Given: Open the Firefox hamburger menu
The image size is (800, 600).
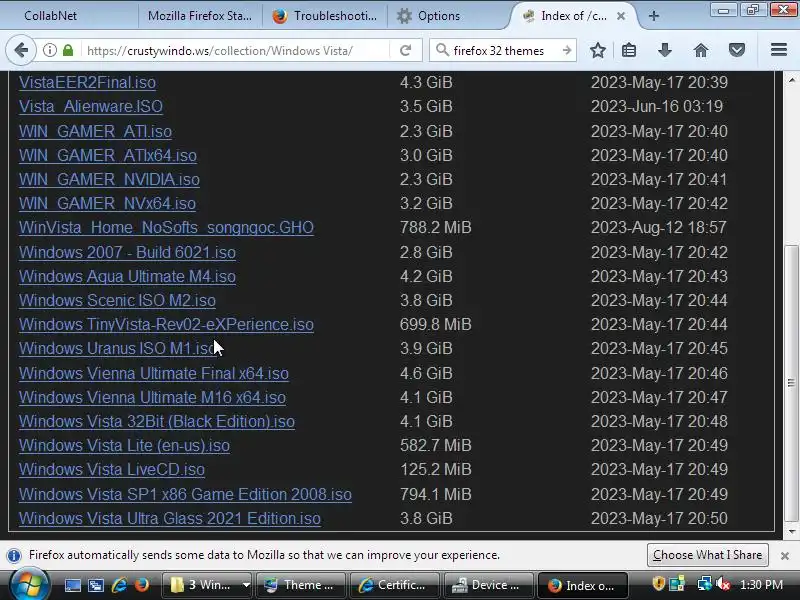Looking at the screenshot, I should [x=779, y=50].
